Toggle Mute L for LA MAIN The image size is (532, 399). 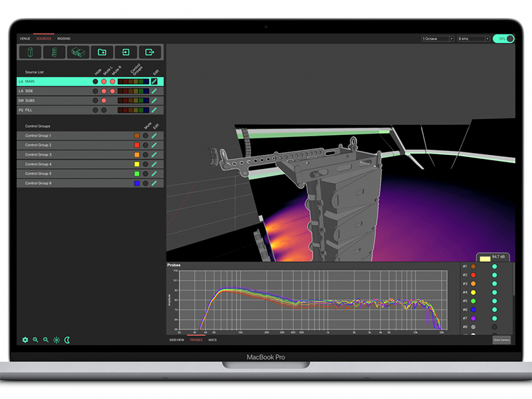[x=104, y=81]
